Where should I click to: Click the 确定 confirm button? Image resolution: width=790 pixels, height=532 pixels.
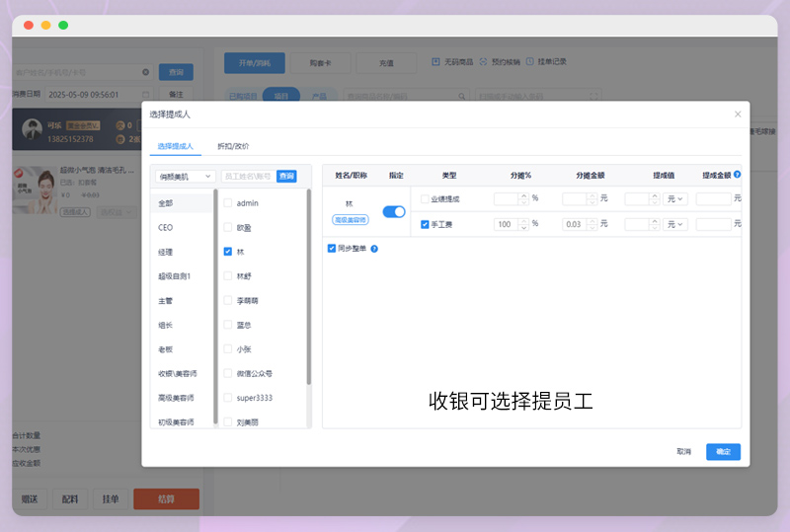723,451
